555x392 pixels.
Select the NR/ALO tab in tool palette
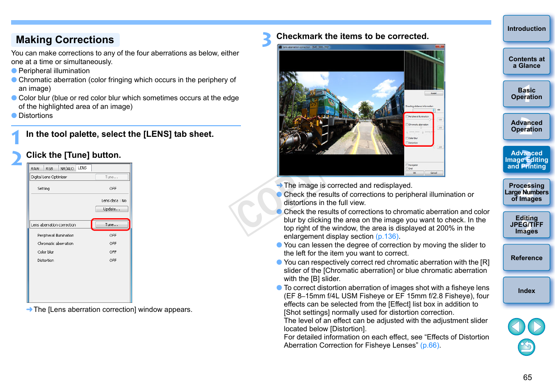coord(67,168)
